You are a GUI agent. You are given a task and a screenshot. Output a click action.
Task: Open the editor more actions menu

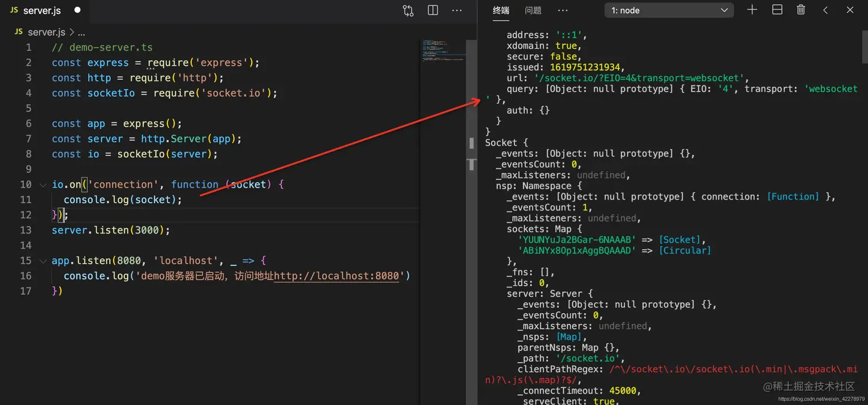point(457,10)
